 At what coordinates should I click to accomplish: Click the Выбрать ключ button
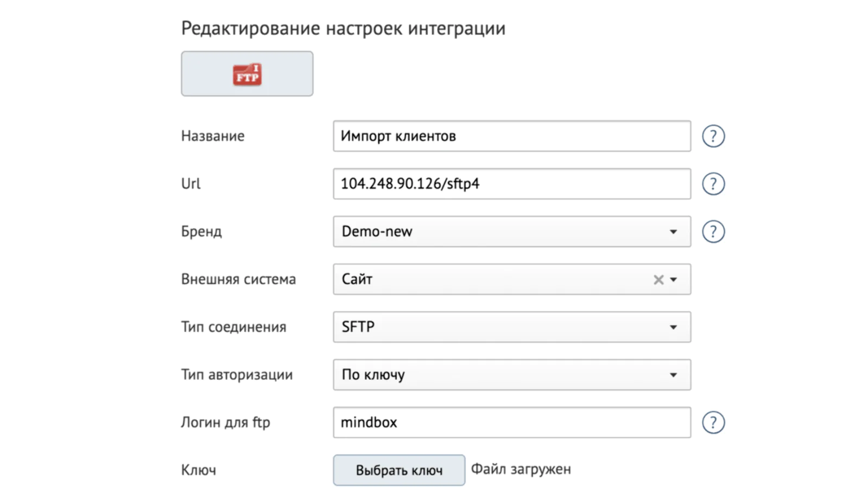(399, 470)
